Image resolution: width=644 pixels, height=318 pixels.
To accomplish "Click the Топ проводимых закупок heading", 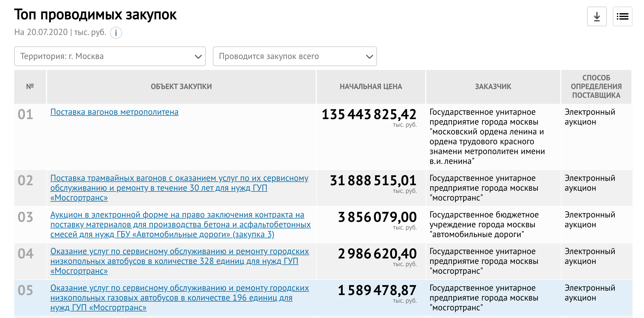I will click(95, 15).
